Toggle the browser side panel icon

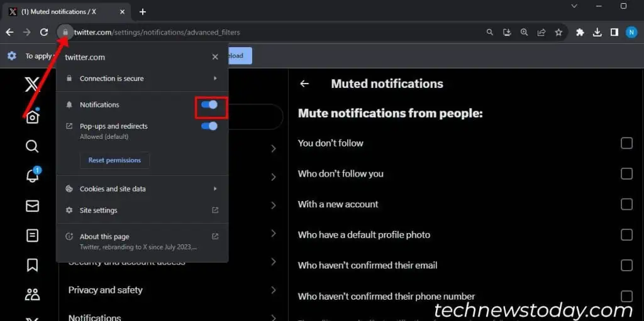(614, 33)
